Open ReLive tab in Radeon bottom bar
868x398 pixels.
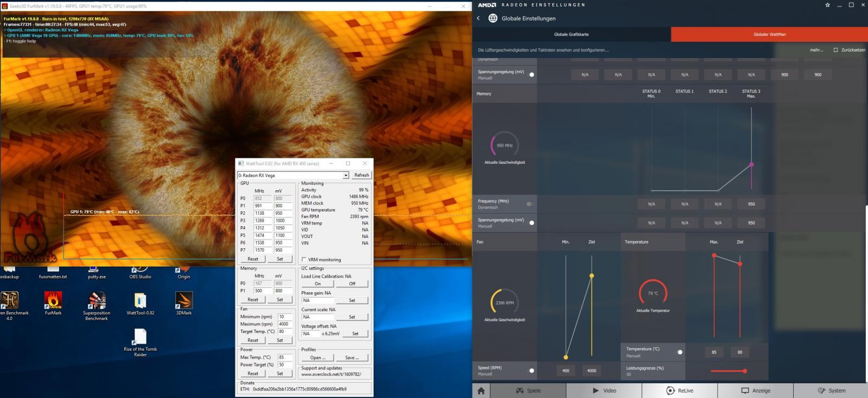click(680, 390)
